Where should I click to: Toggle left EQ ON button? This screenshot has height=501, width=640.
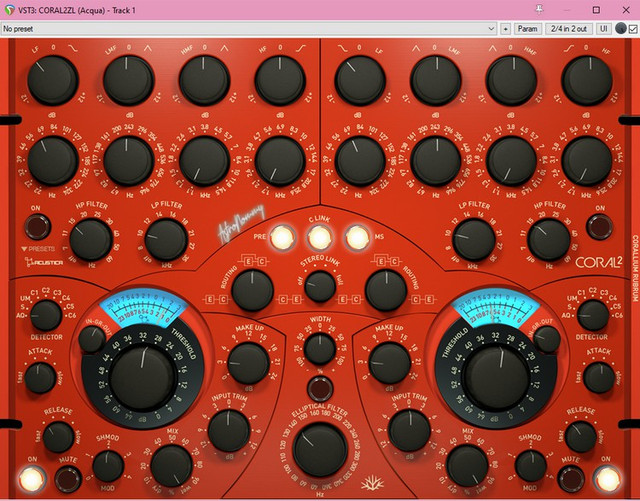click(x=38, y=227)
